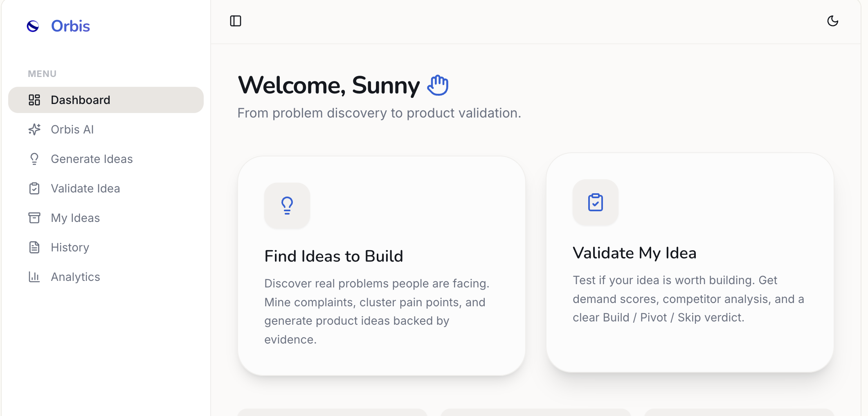Collapse the sidebar using the panel toggle
Viewport: 868px width, 416px height.
[236, 20]
